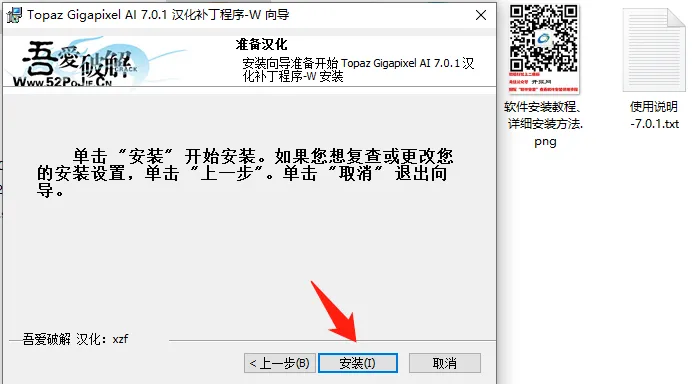This screenshot has width=694, height=384.
Task: Click the 安装向导准备开始 subtitle text
Action: tap(358, 69)
